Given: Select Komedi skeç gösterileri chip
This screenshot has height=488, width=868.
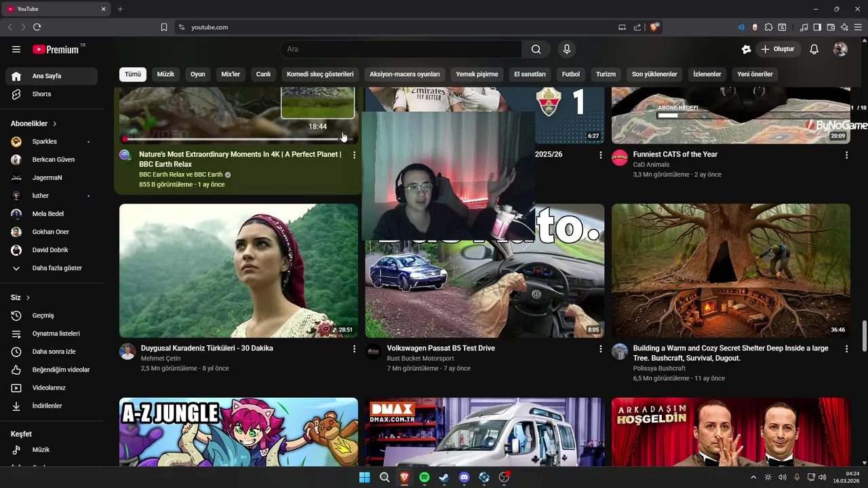Looking at the screenshot, I should point(320,75).
